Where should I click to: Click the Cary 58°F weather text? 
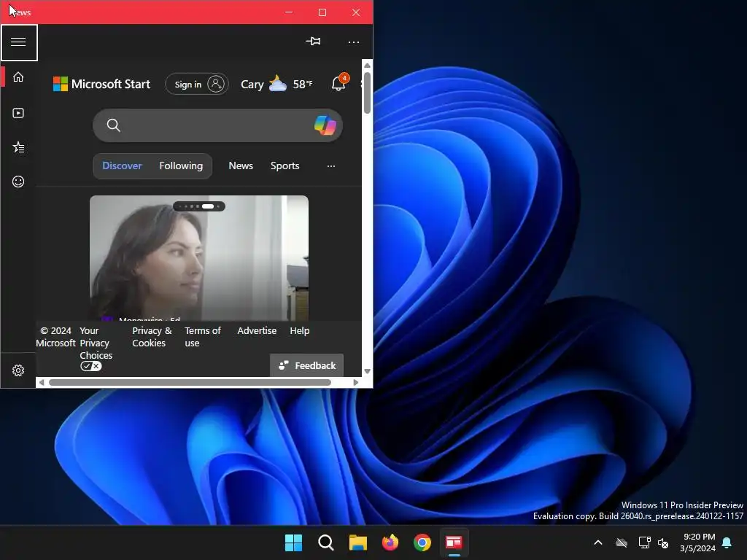click(276, 85)
